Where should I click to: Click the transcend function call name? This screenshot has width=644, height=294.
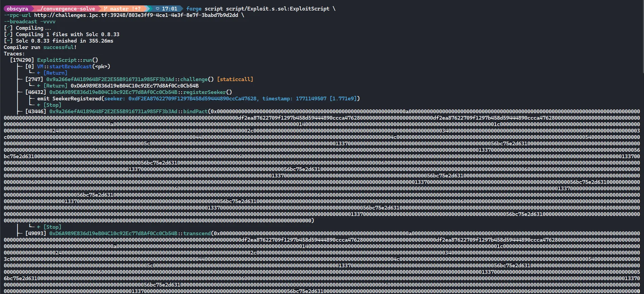pyautogui.click(x=197, y=234)
